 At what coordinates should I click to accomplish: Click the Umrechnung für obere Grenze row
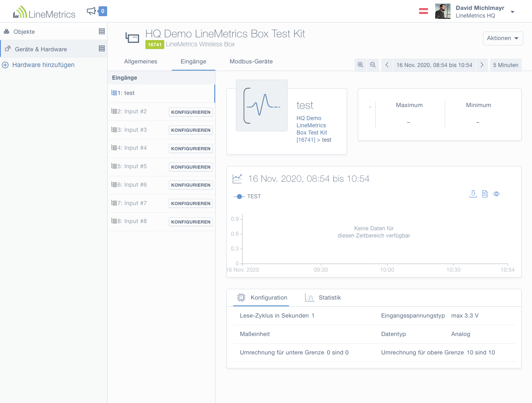pos(438,353)
